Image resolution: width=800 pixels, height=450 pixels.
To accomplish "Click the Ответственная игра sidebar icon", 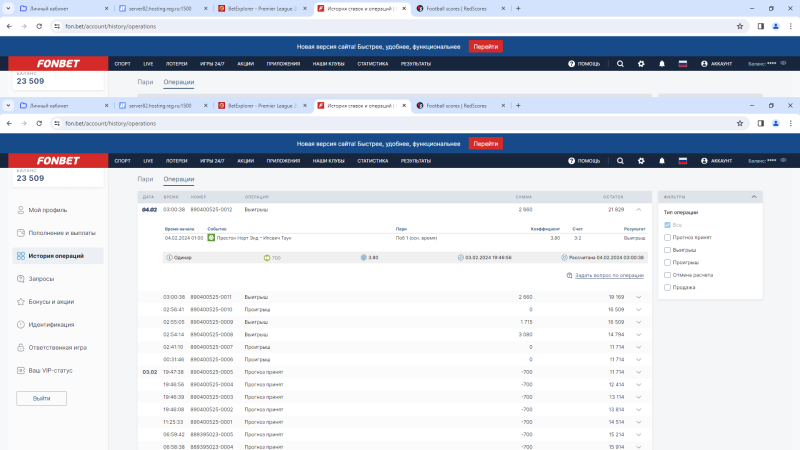I will click(x=21, y=347).
